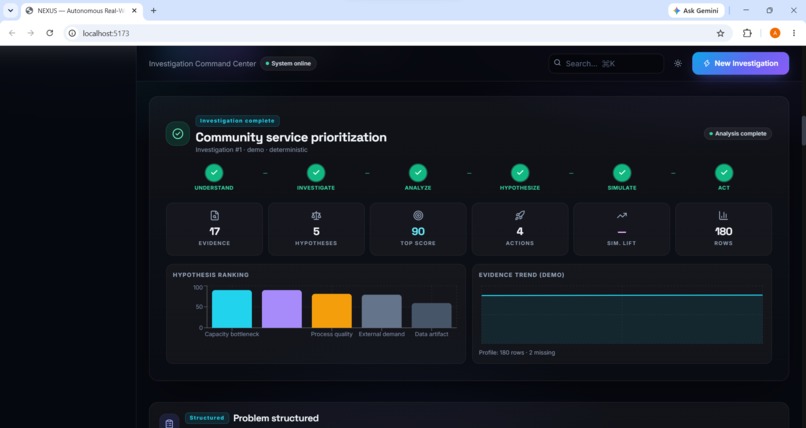
Task: Click the Community service prioritization title
Action: pyautogui.click(x=291, y=137)
